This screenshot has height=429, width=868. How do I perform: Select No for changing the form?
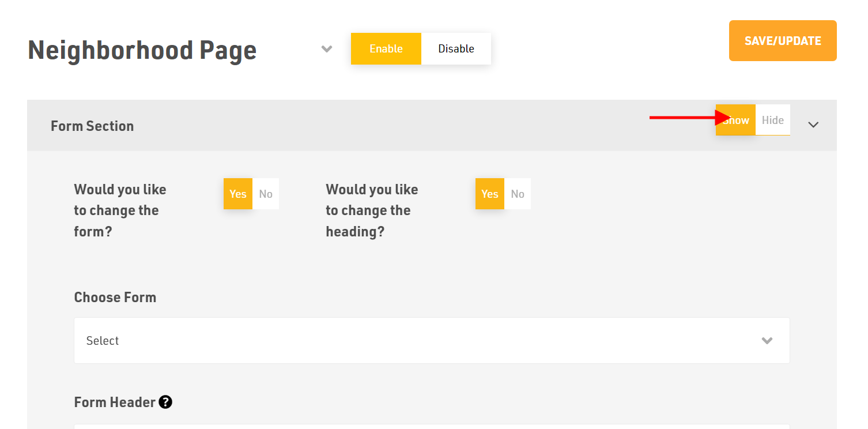[x=266, y=194]
